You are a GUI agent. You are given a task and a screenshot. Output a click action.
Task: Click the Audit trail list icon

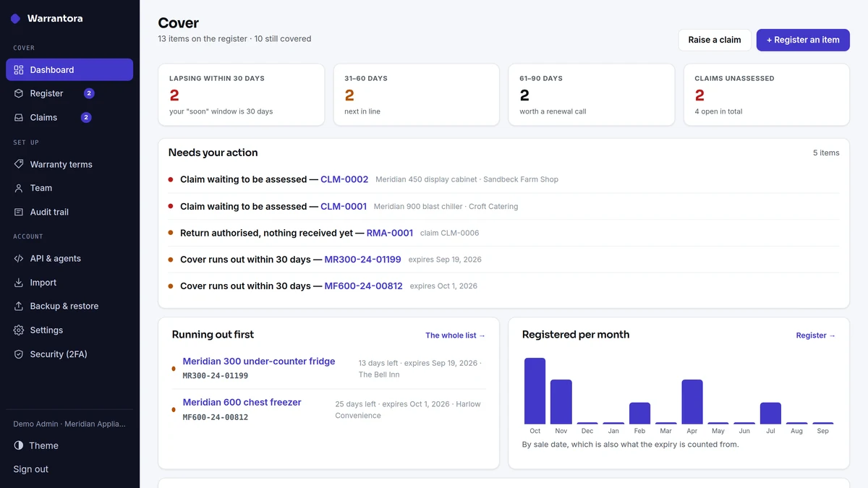pos(19,212)
